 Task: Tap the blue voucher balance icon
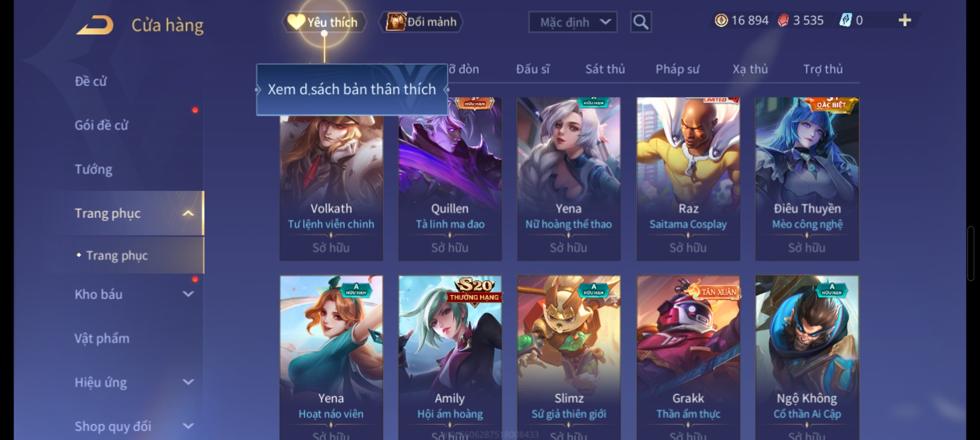tap(845, 20)
